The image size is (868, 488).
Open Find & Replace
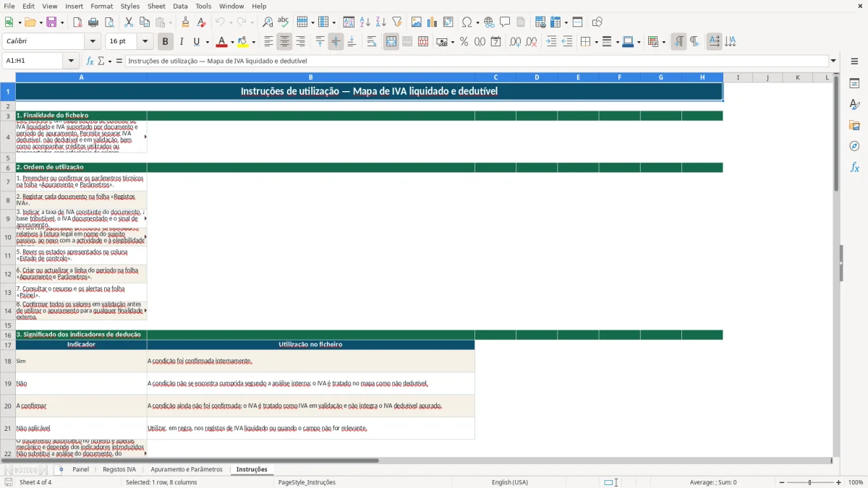tap(268, 22)
